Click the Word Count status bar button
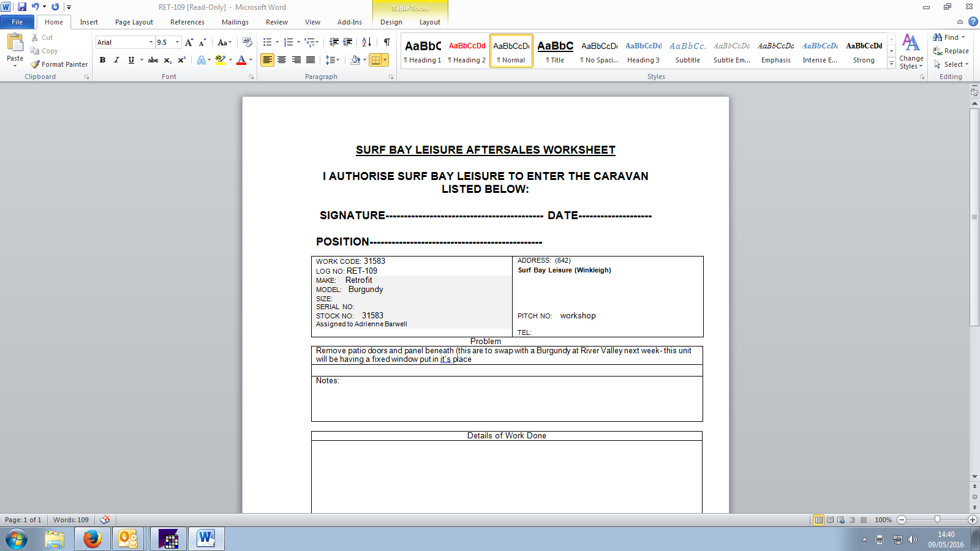980x551 pixels. tap(71, 520)
